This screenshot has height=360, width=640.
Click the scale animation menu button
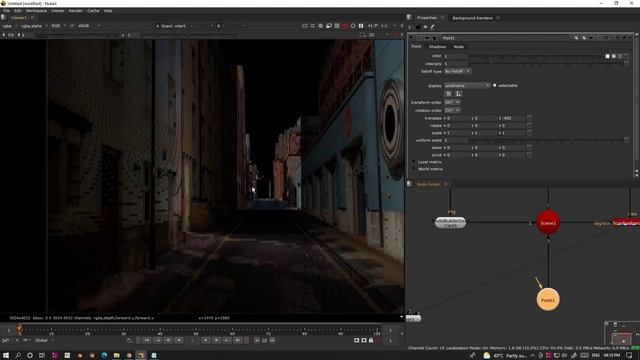[x=529, y=133]
